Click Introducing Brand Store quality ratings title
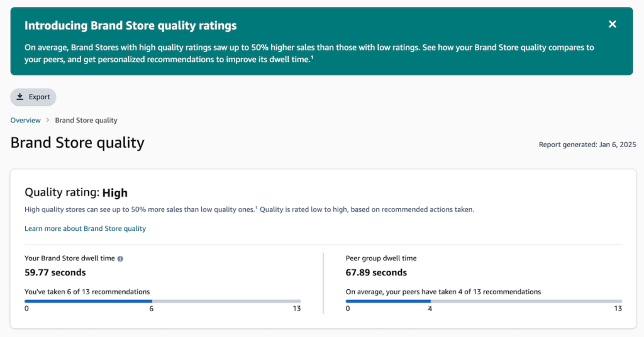The height and width of the screenshot is (337, 644). click(x=131, y=25)
